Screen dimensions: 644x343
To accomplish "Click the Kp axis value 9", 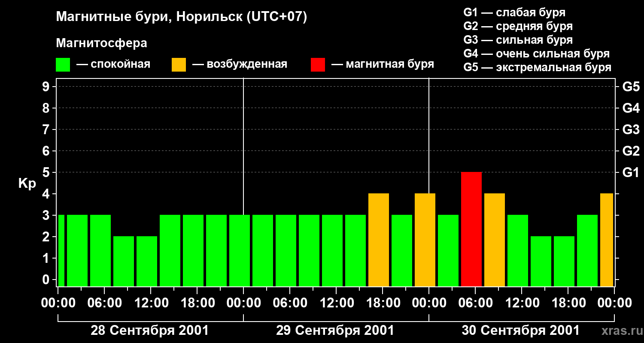I will [x=46, y=87].
